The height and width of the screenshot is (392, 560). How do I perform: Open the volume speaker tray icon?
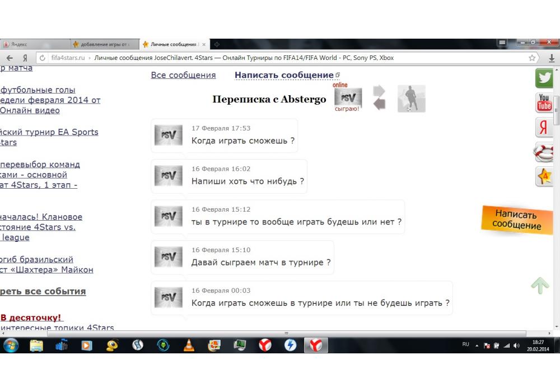click(516, 345)
